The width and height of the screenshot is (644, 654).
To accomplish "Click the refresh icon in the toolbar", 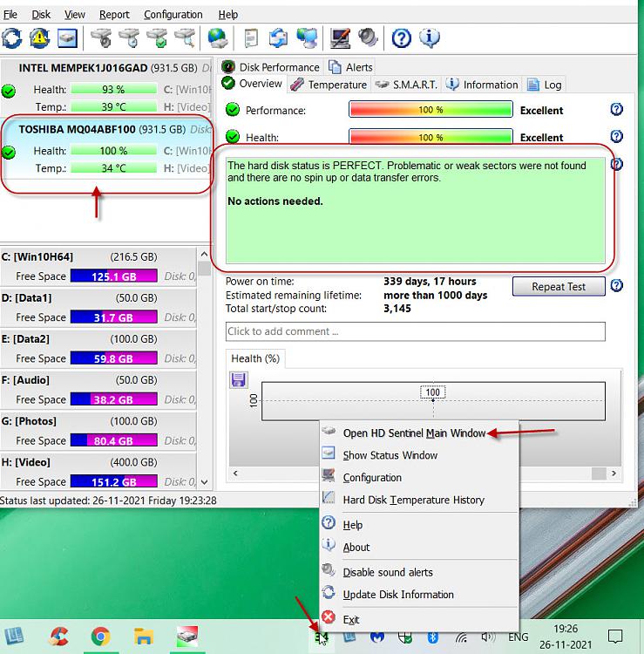I will pyautogui.click(x=12, y=37).
